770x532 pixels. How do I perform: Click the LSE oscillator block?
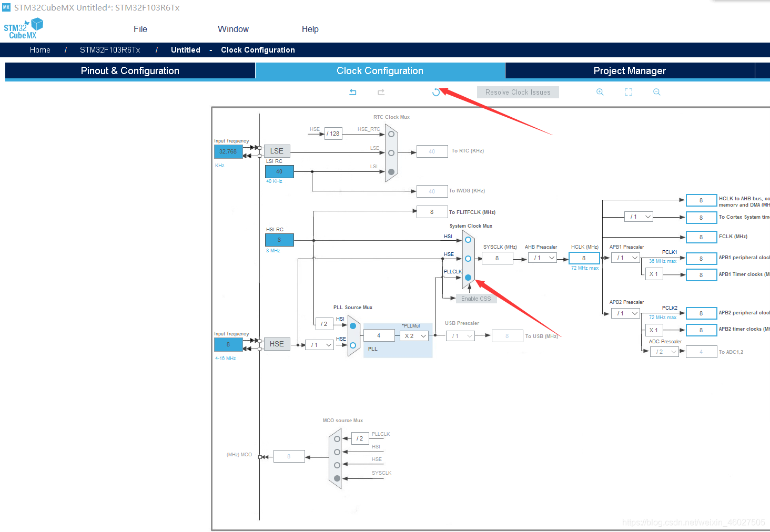(x=277, y=151)
